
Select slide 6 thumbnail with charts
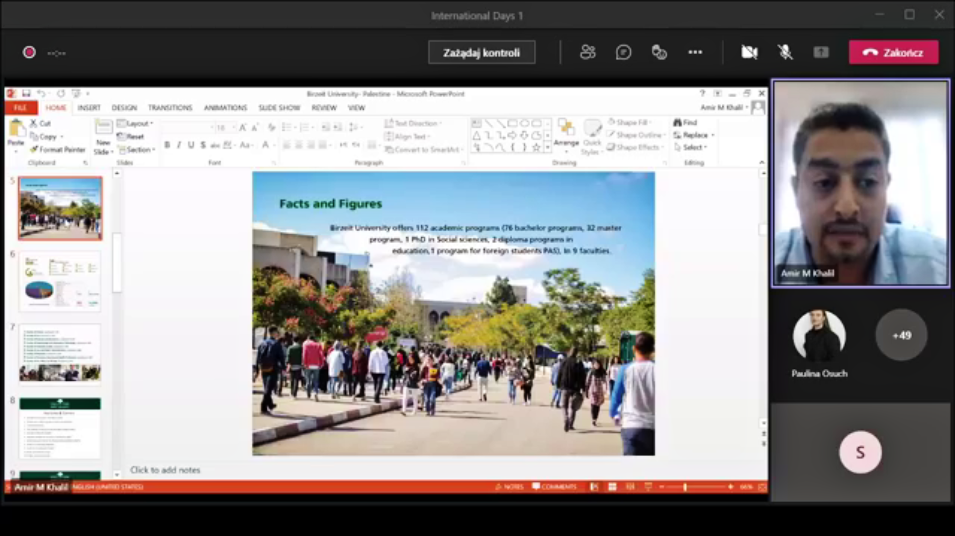coord(60,282)
